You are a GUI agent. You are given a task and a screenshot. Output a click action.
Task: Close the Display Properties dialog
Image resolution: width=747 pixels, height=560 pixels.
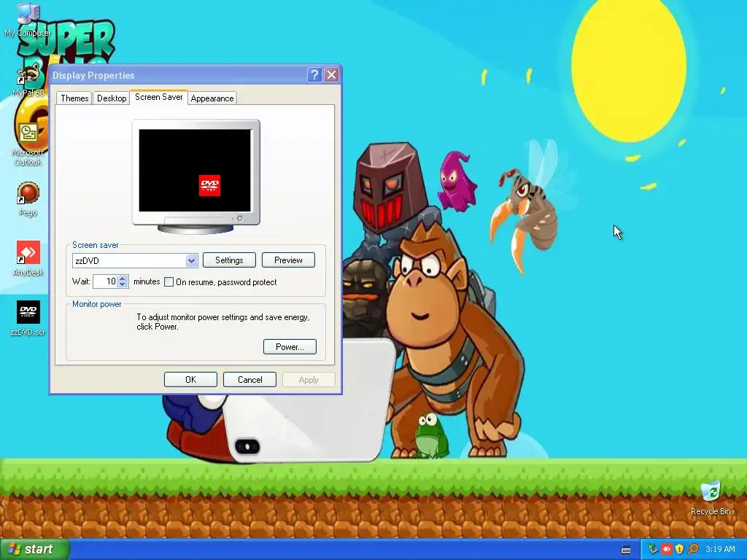coord(332,75)
